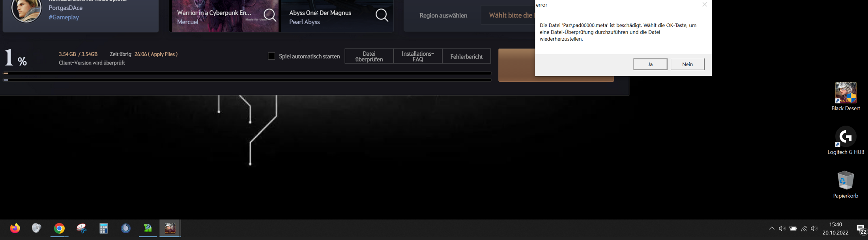Expand the hidden system tray icons chevron
Image resolution: width=868 pixels, height=240 pixels.
tap(771, 229)
